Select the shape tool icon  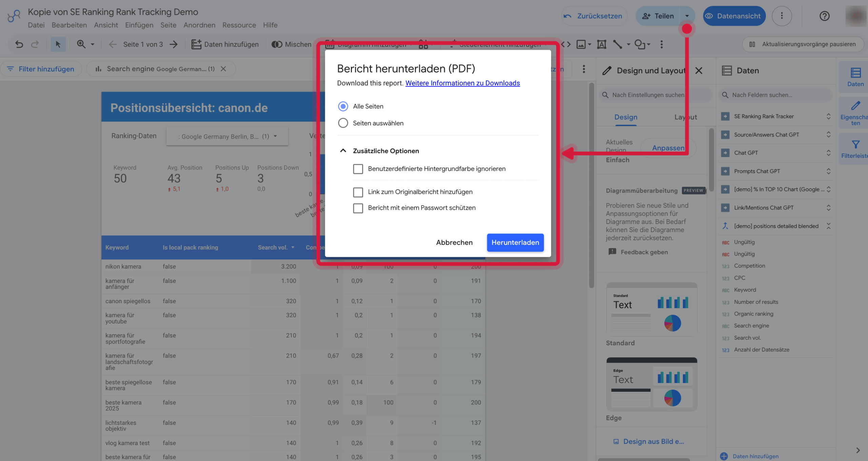[639, 44]
